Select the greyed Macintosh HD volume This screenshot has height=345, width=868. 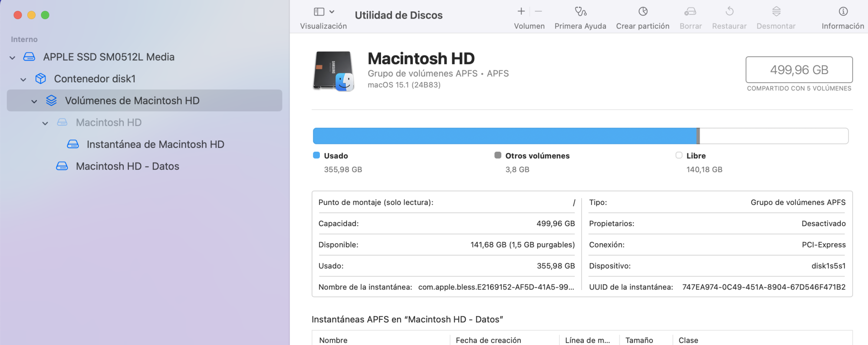click(x=109, y=122)
